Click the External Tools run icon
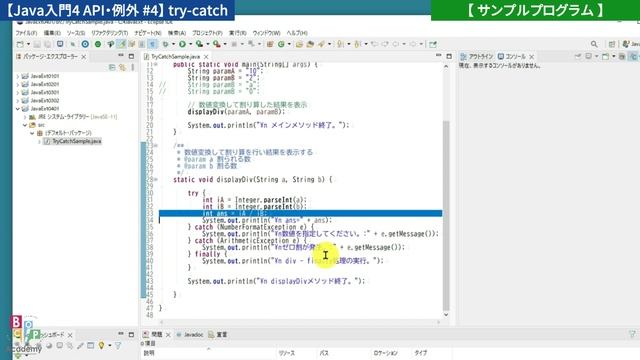This screenshot has height=360, width=640. point(216,44)
